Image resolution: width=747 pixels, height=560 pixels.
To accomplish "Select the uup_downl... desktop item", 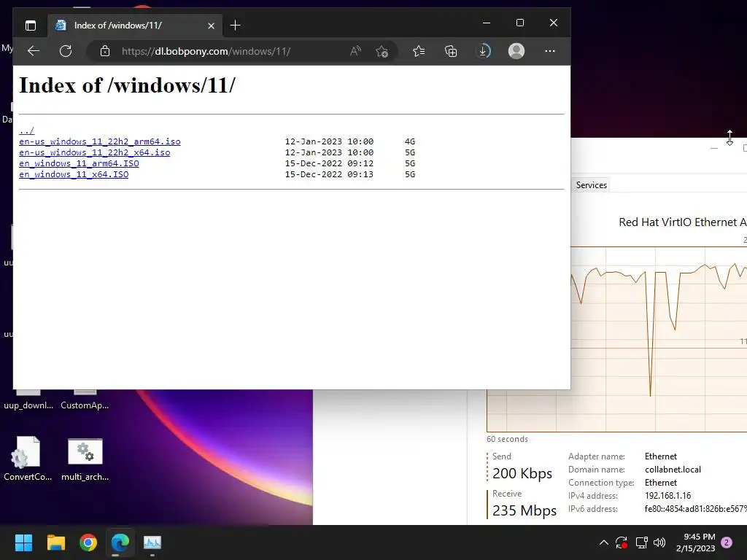I will pyautogui.click(x=28, y=400).
